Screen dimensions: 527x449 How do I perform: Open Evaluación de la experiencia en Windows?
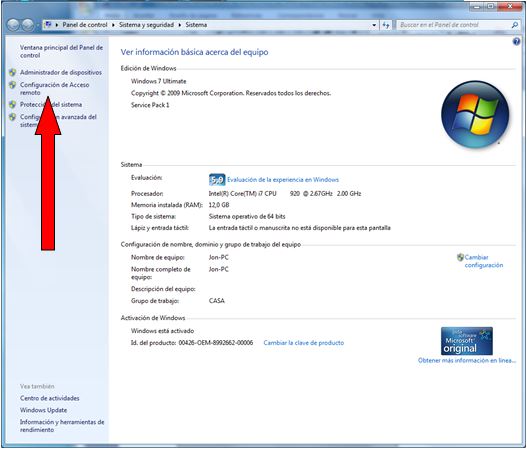(x=283, y=180)
